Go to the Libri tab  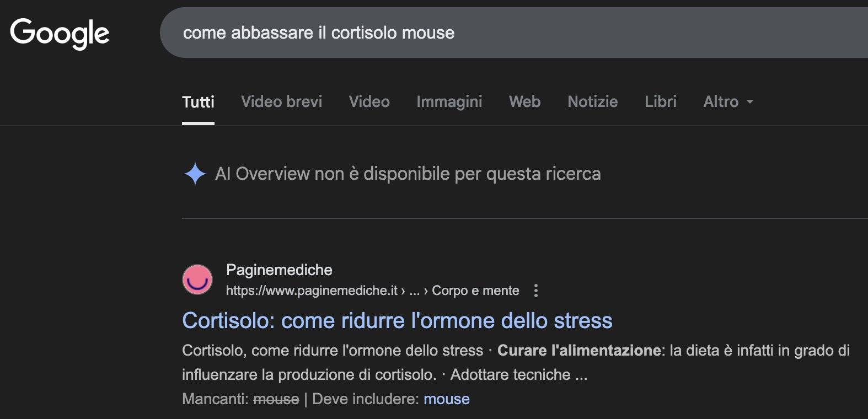click(x=660, y=102)
